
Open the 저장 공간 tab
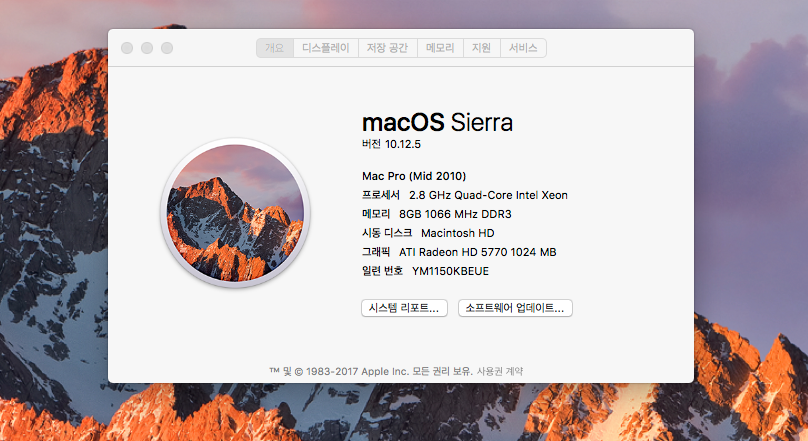(388, 48)
